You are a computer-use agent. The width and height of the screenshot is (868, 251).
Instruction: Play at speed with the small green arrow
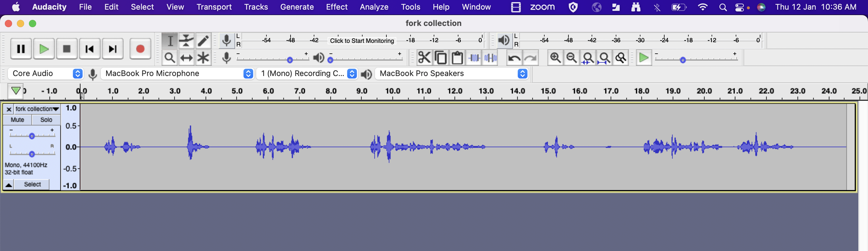(644, 58)
